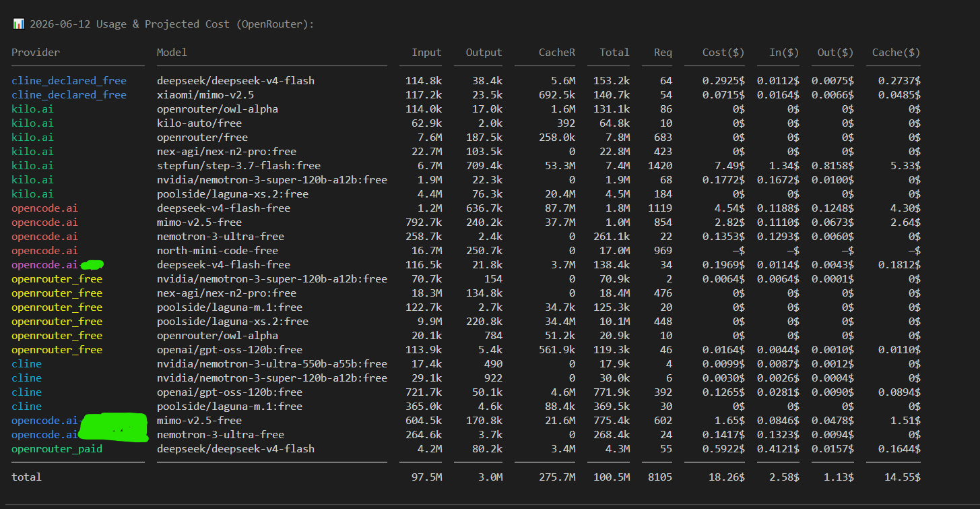Click the output value "709.4k"
This screenshot has width=980, height=509.
click(x=484, y=166)
